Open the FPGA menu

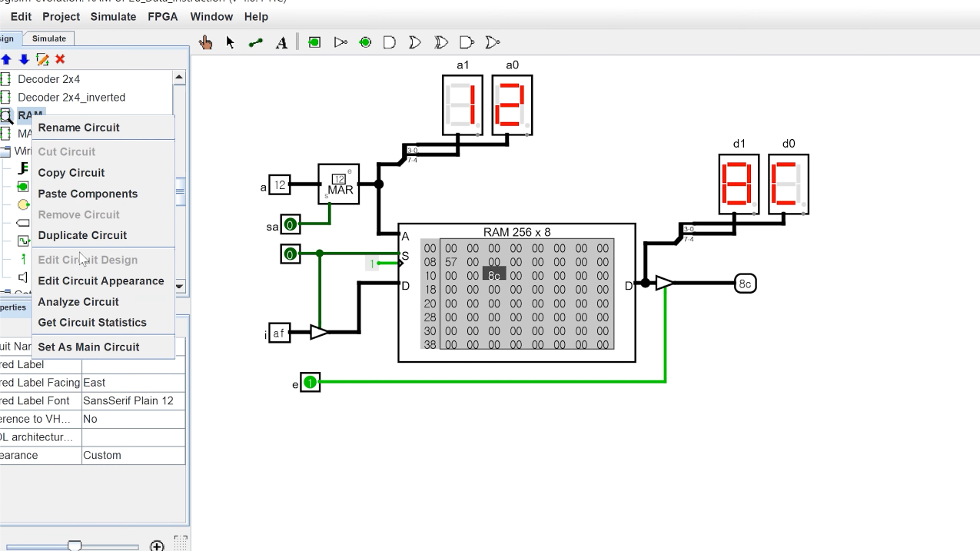point(163,16)
